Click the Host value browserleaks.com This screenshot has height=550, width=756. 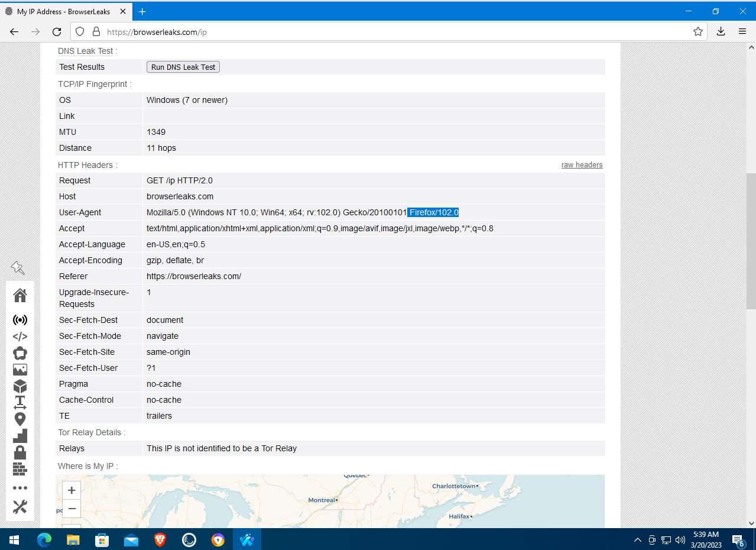pos(180,196)
